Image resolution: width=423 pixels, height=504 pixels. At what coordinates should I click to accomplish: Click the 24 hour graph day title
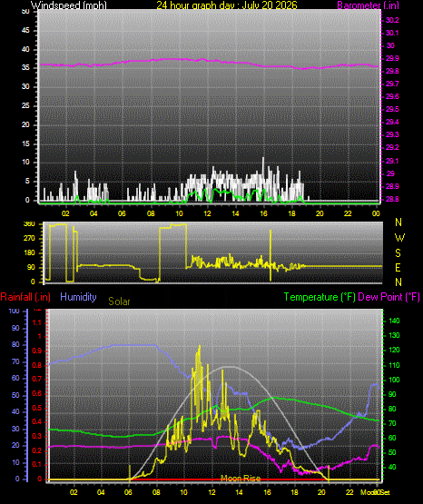227,5
